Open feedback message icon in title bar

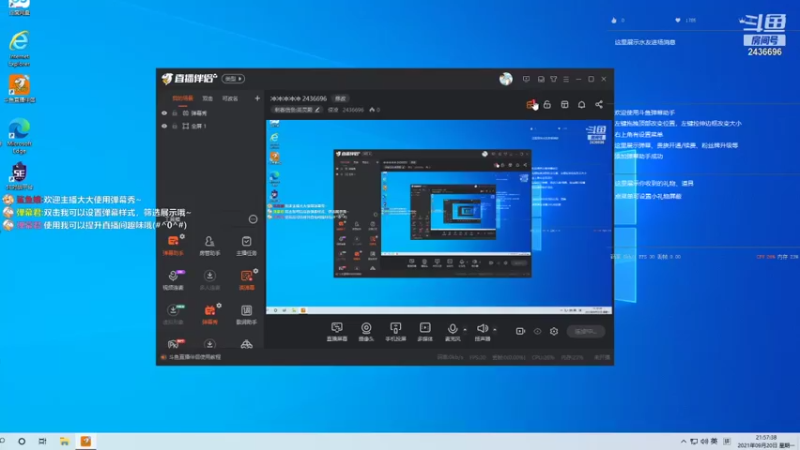pyautogui.click(x=526, y=79)
